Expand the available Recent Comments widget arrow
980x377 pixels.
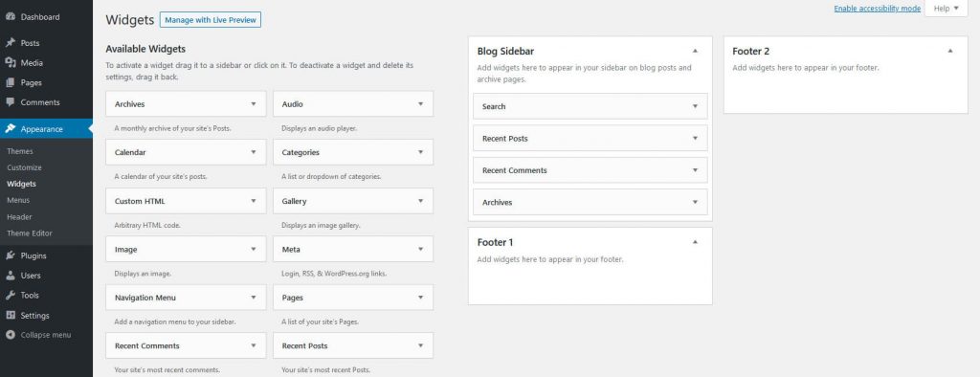click(253, 345)
